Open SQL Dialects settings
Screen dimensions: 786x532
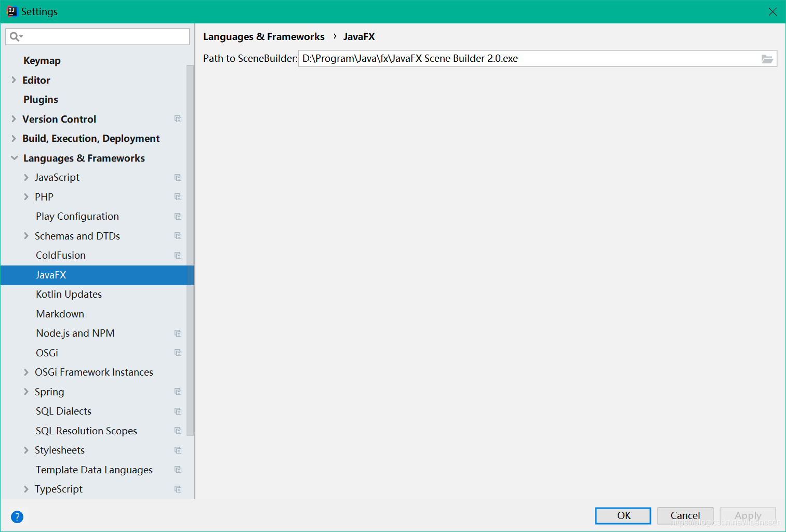(63, 411)
